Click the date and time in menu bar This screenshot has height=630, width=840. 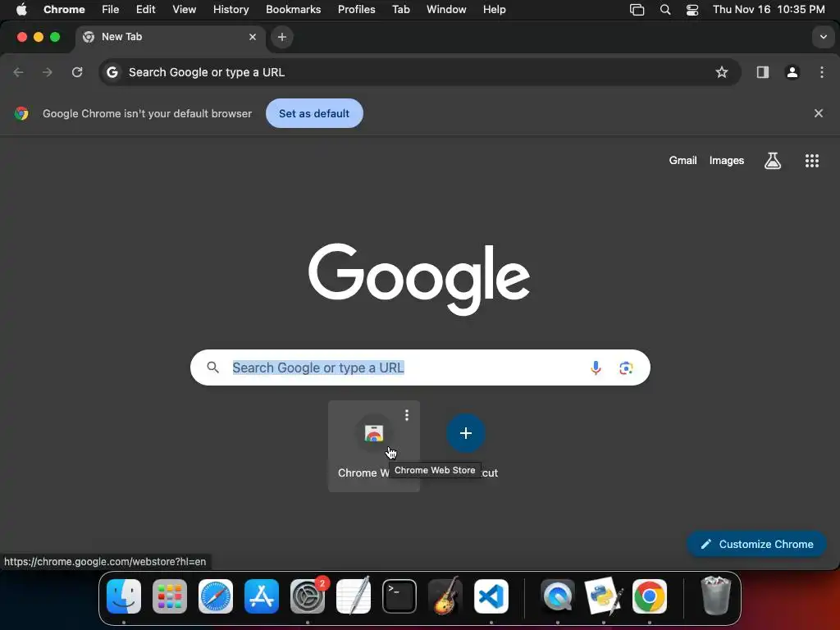(768, 10)
